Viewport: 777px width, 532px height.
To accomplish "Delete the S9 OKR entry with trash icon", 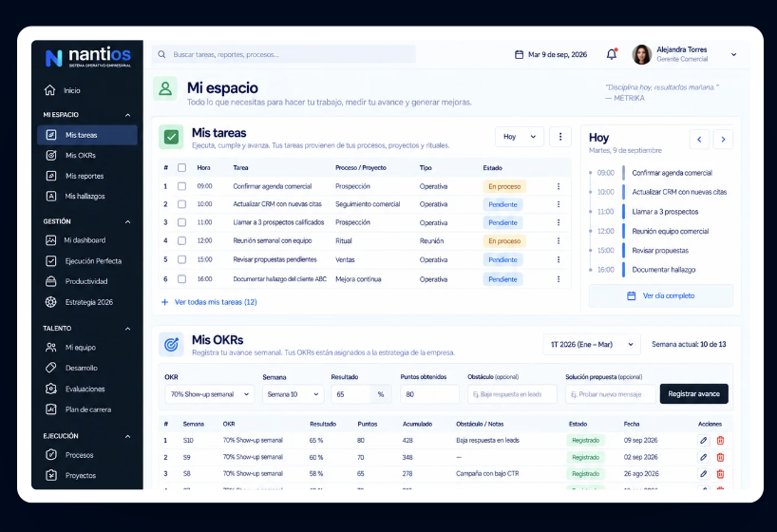I will (720, 457).
